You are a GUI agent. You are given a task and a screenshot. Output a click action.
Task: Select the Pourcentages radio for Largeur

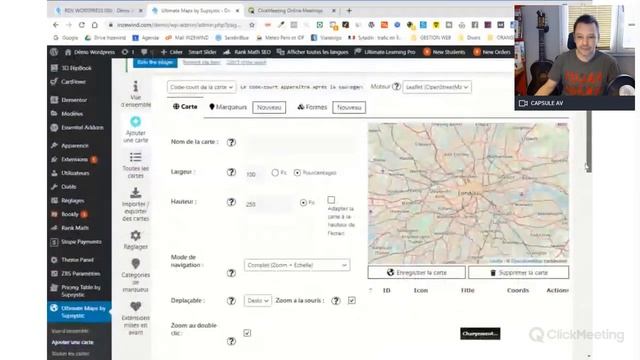point(297,173)
